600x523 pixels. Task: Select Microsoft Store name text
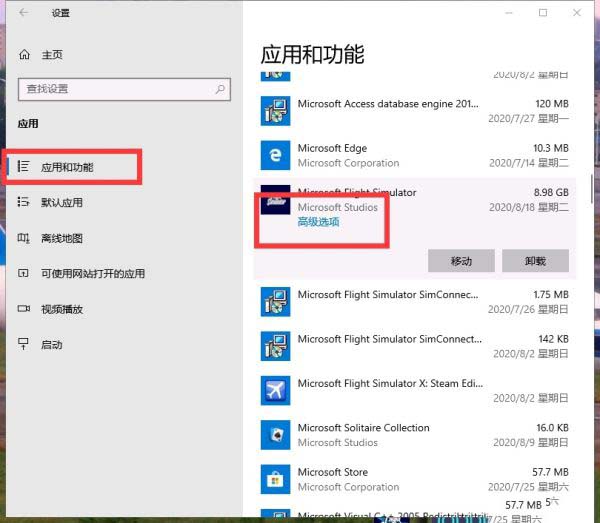(x=333, y=472)
